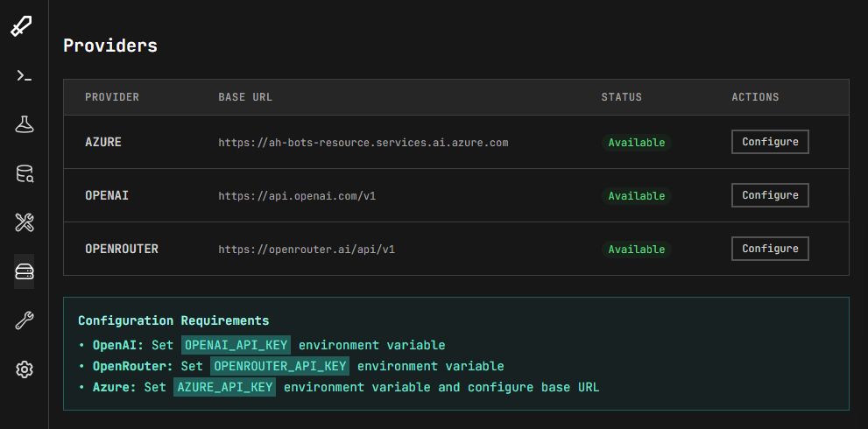Select the AZURE provider name
The height and width of the screenshot is (429, 868).
[103, 142]
